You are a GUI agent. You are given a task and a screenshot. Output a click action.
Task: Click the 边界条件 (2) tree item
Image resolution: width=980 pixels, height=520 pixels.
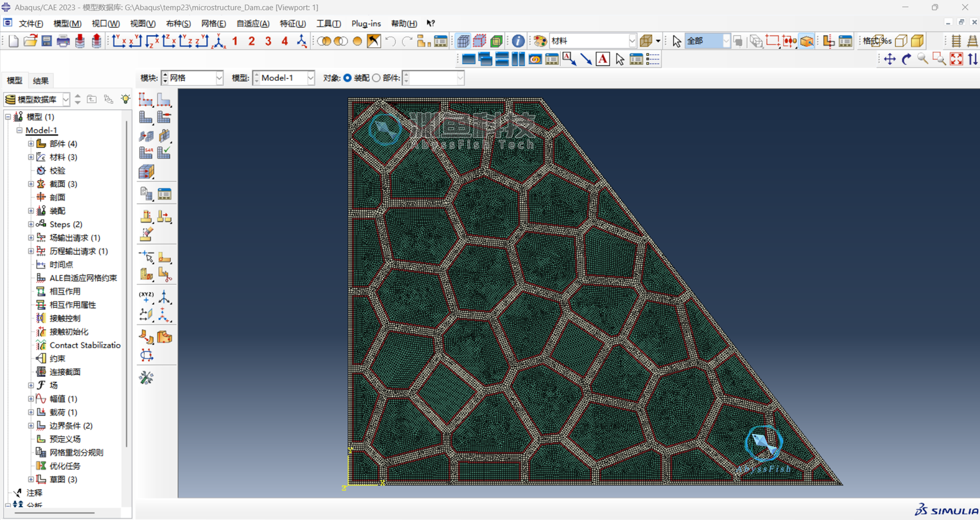[71, 426]
